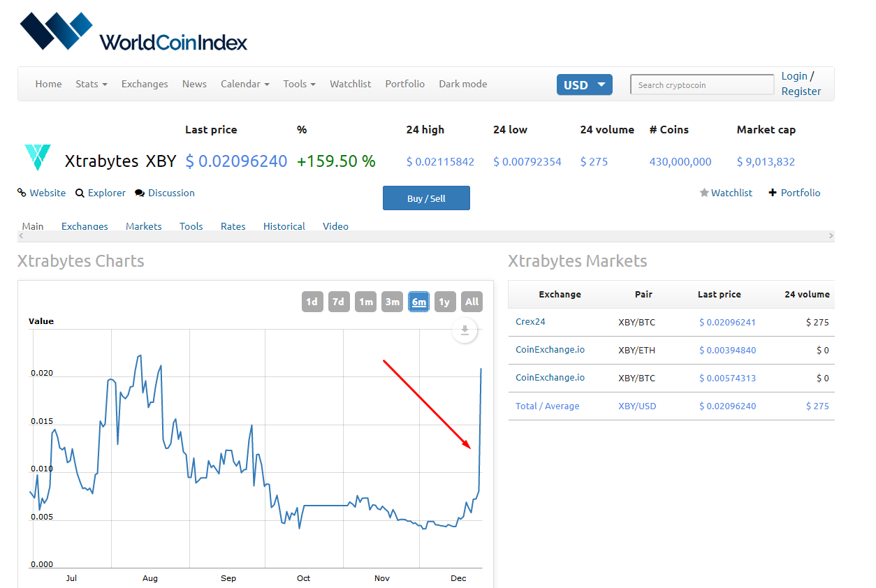Switch to the Rates tab
876x588 pixels.
233,226
